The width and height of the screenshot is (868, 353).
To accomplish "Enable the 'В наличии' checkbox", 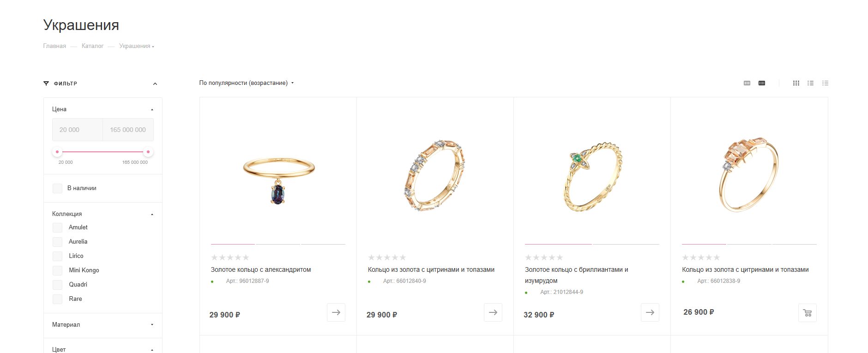I will [57, 188].
